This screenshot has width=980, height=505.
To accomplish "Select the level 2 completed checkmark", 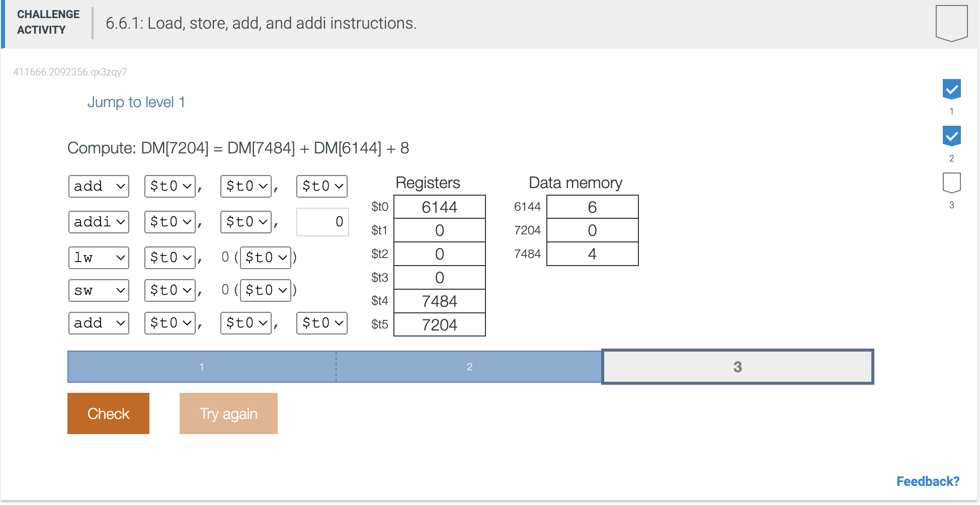I will (951, 136).
